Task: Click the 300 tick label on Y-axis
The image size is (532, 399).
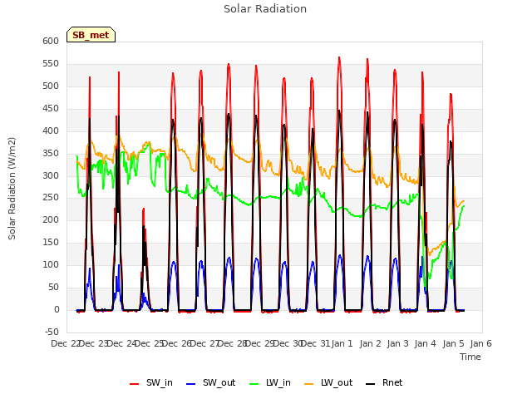Action: click(x=51, y=175)
